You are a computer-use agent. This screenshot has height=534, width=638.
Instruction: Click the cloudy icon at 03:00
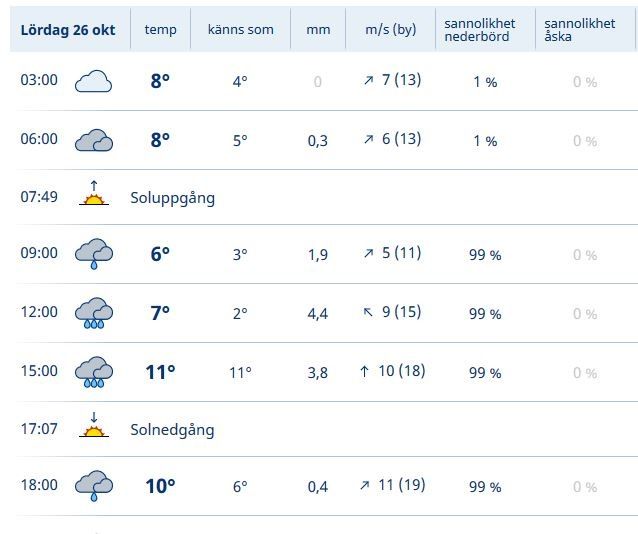pyautogui.click(x=93, y=81)
